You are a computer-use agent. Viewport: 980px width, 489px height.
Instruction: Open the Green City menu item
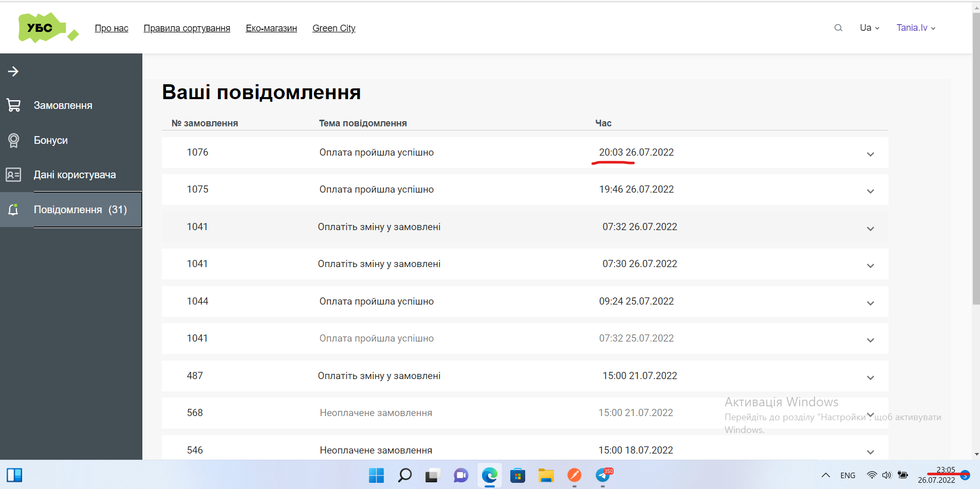coord(334,28)
